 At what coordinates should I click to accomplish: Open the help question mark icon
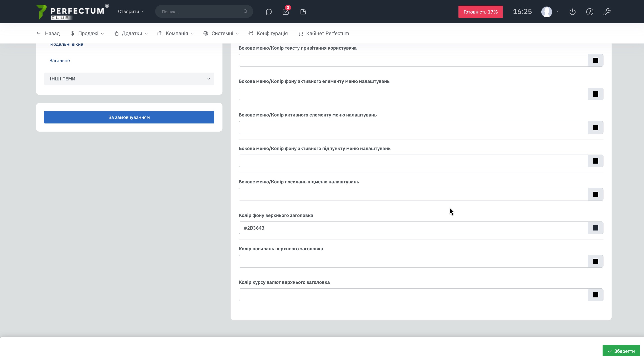590,12
